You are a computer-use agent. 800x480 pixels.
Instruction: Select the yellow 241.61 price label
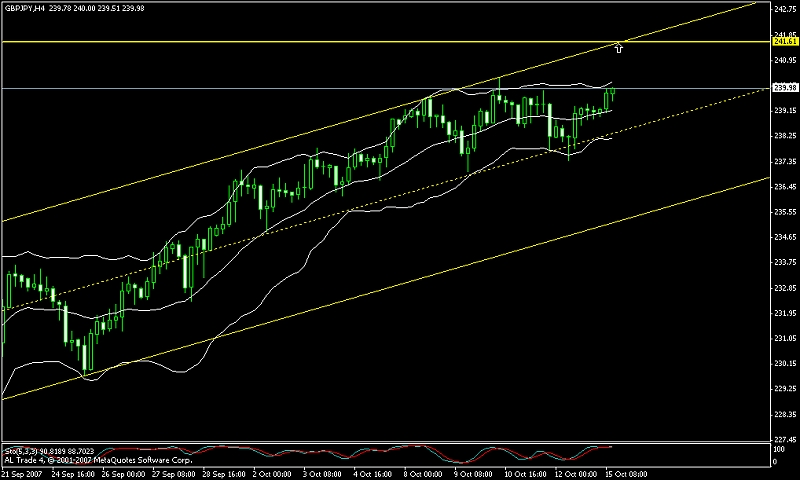785,41
